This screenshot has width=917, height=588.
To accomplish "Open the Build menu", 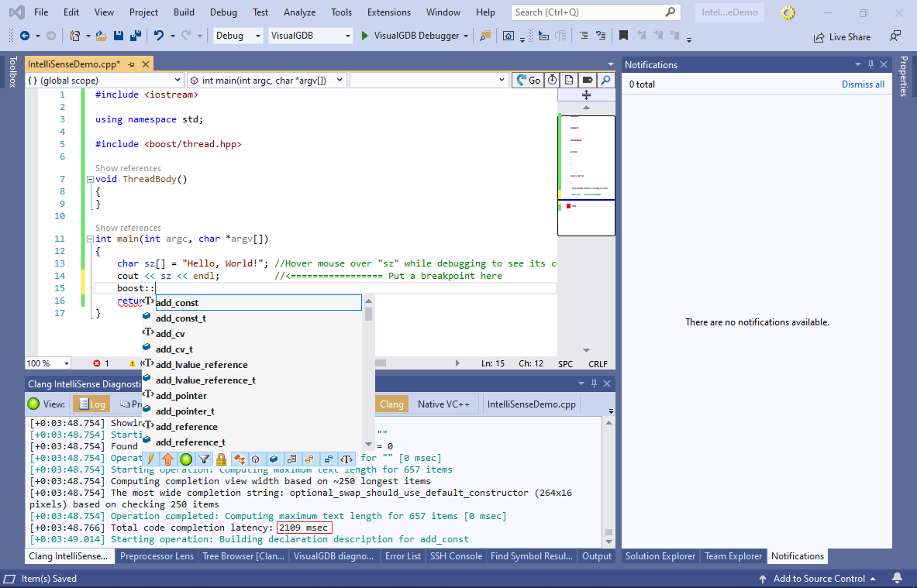I will click(x=184, y=12).
